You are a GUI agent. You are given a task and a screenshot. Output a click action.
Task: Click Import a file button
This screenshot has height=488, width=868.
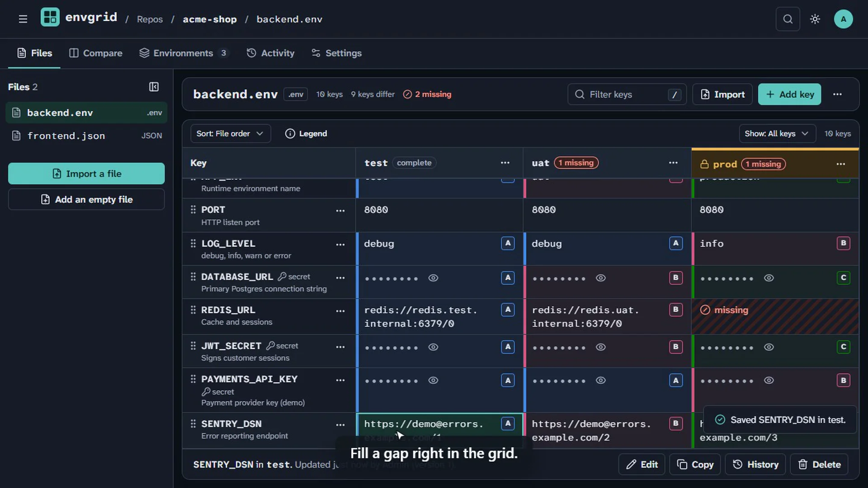[x=86, y=174]
